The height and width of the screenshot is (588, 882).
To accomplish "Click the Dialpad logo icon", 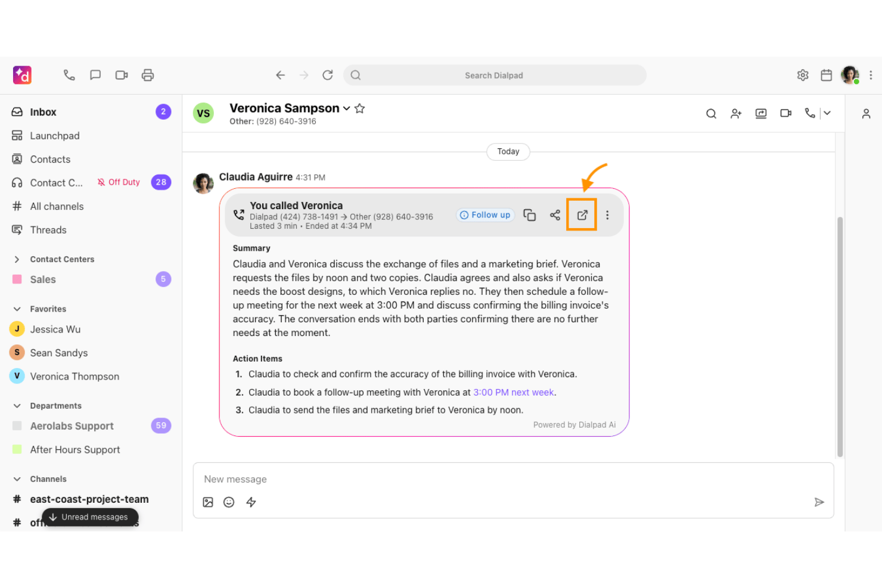I will tap(22, 75).
